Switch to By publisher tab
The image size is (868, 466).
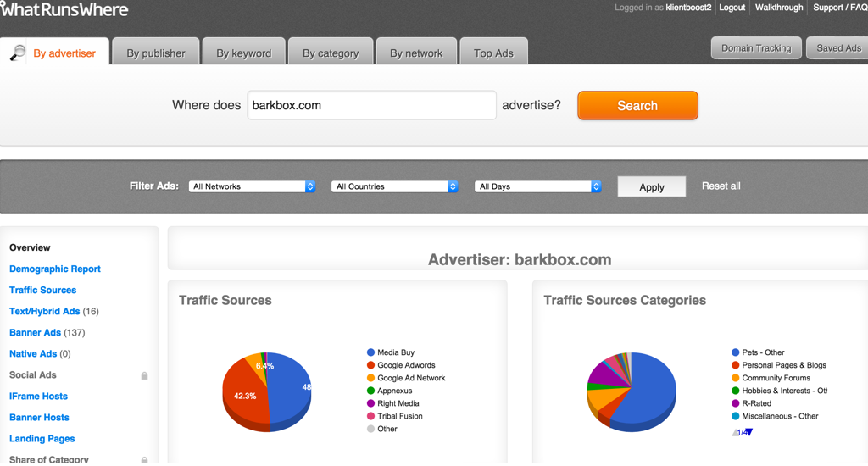156,52
